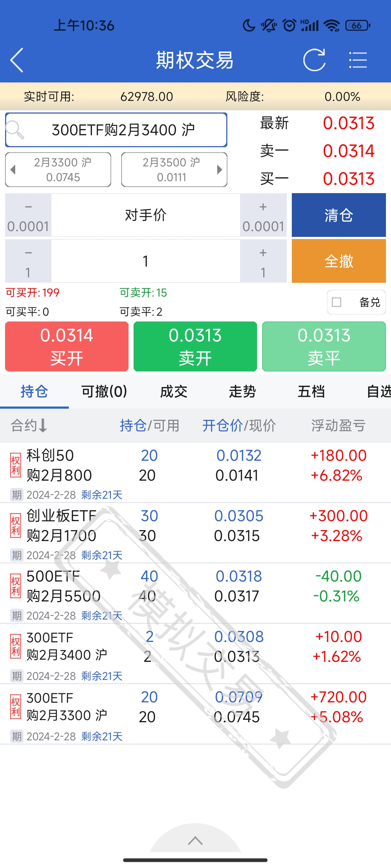Switch to previous contract 2月3300 沪

(58, 170)
